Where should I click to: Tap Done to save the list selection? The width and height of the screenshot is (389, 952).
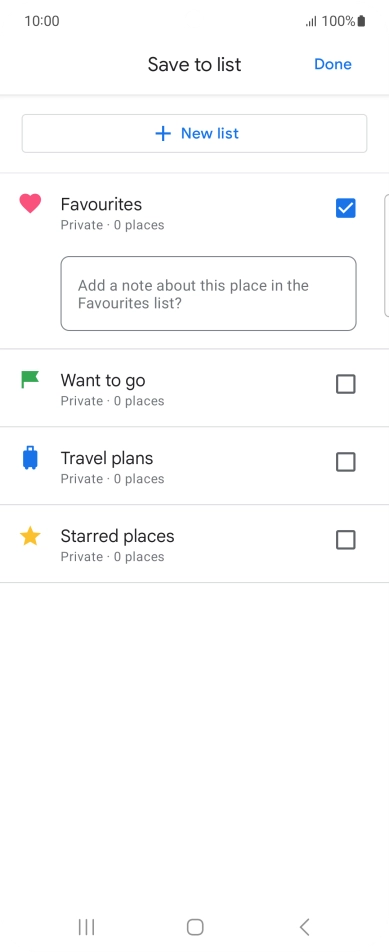click(x=333, y=64)
